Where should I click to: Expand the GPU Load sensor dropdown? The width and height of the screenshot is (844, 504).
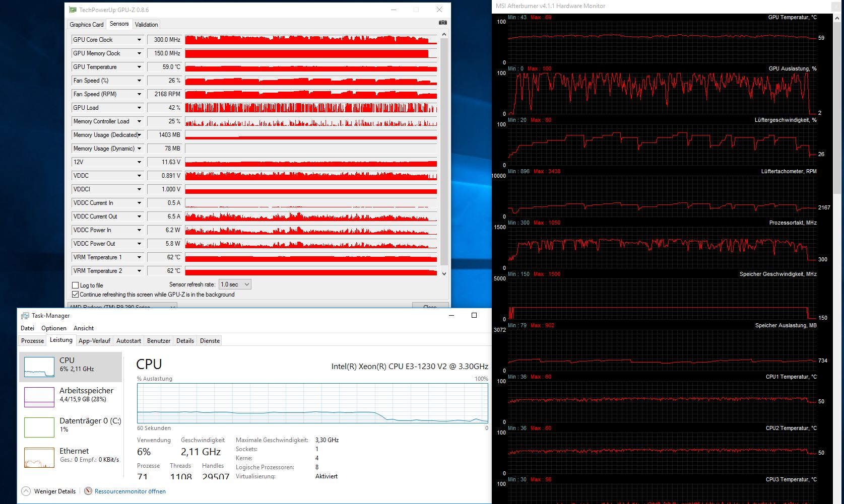(x=139, y=108)
